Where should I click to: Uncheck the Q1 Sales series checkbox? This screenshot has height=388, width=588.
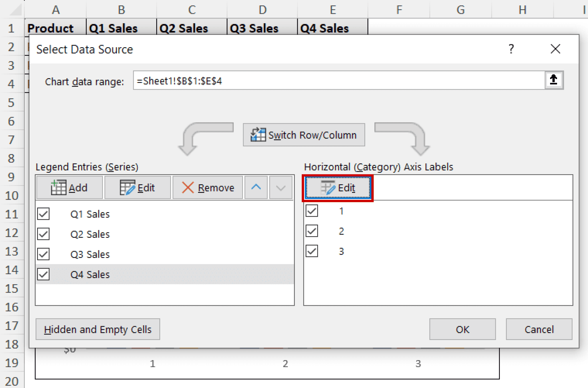pos(43,214)
